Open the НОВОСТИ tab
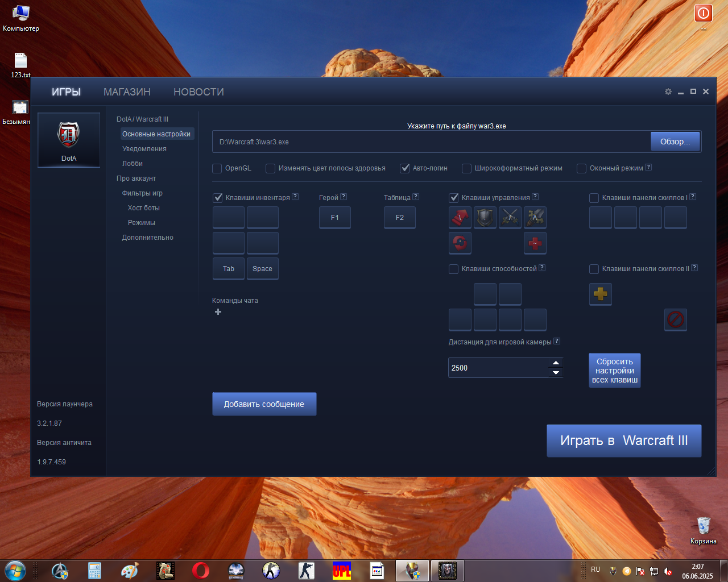Viewport: 728px width, 582px height. point(198,92)
